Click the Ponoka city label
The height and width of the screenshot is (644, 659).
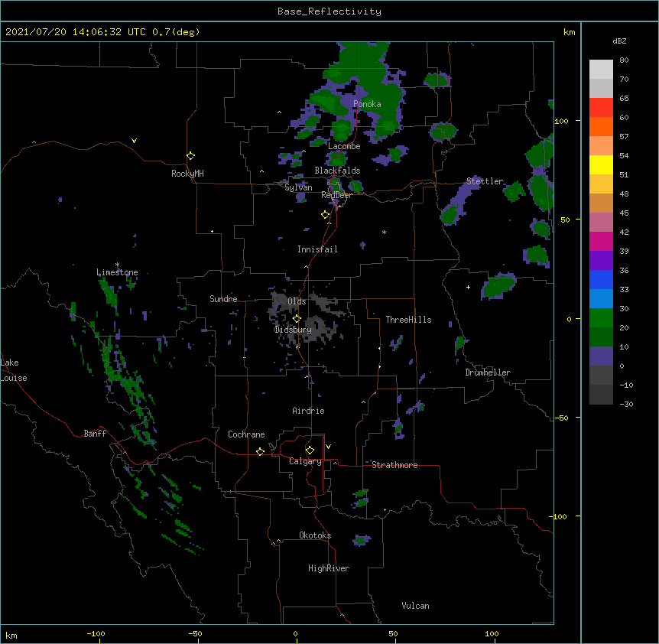(367, 104)
